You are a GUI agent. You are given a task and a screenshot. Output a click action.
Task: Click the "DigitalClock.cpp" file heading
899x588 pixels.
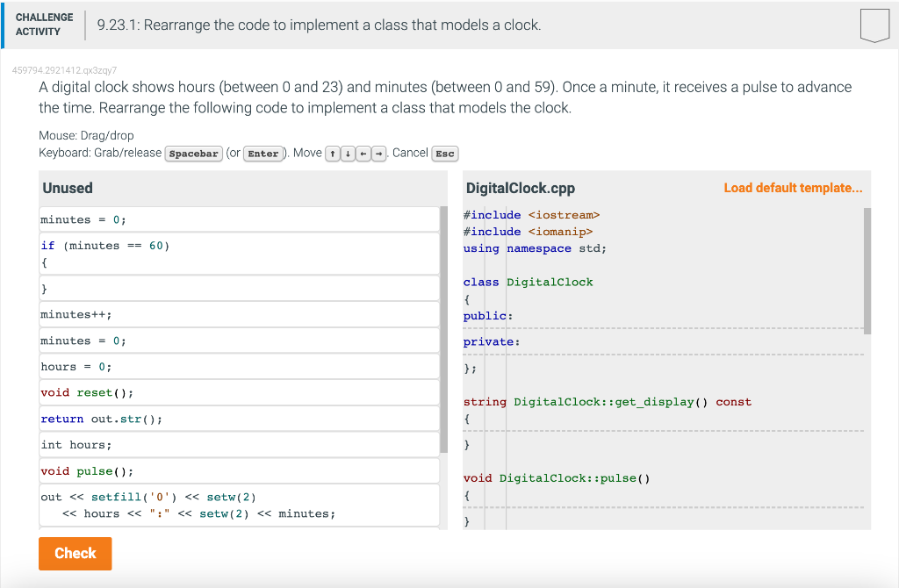point(521,188)
